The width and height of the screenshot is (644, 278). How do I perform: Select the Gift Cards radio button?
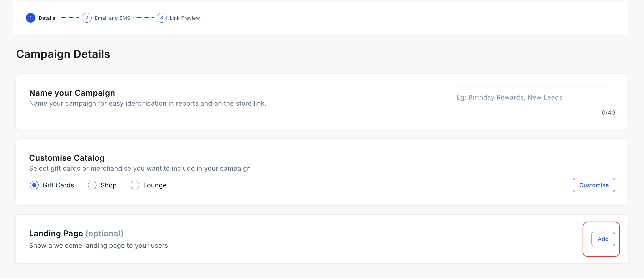point(34,185)
